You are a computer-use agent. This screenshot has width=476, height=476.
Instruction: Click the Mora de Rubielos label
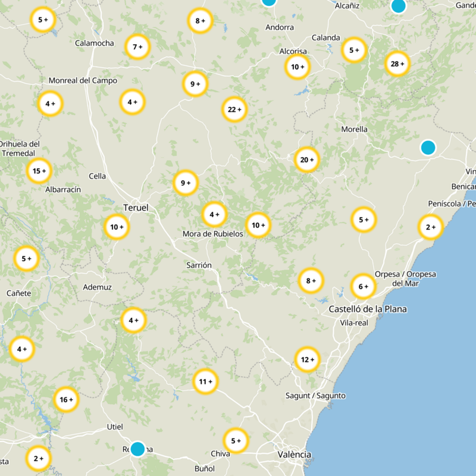point(213,234)
